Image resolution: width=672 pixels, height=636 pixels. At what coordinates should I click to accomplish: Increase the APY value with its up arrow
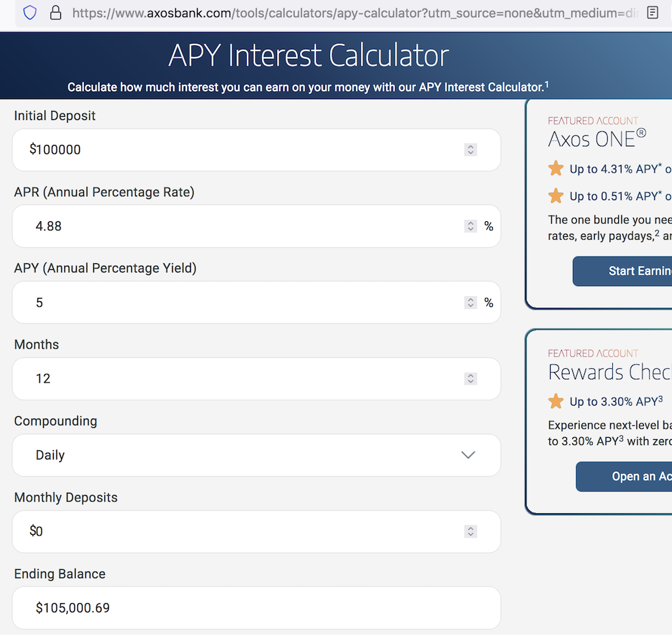[x=470, y=299]
